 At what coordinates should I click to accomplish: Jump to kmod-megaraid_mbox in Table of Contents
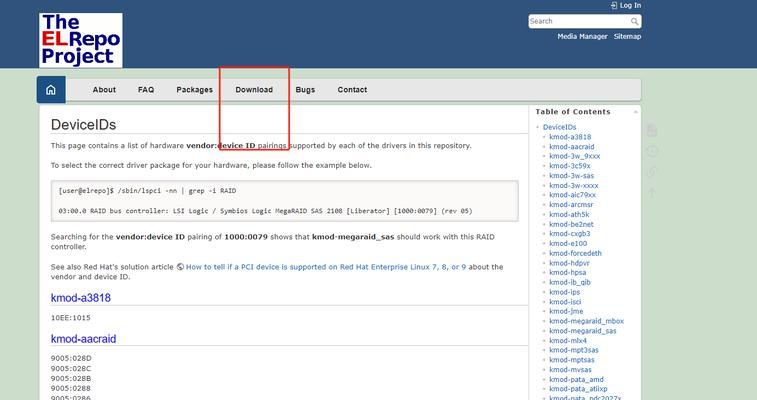[587, 321]
